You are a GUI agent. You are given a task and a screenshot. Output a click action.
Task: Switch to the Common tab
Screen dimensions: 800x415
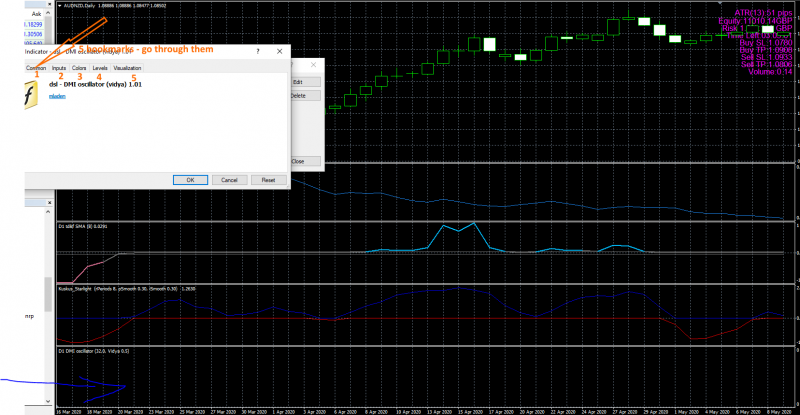point(36,68)
